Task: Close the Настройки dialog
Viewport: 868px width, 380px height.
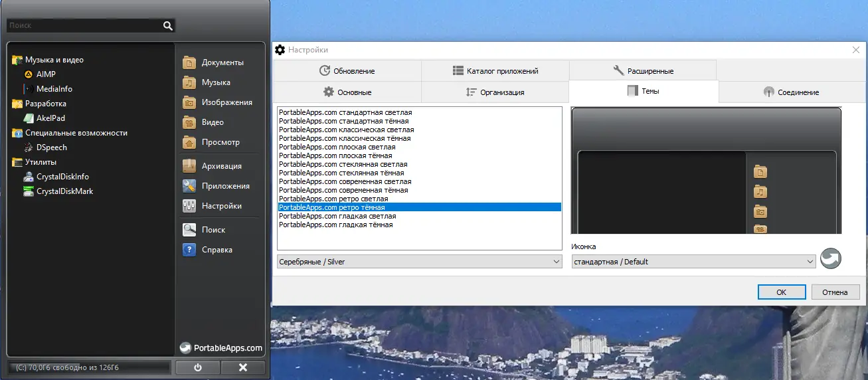Action: point(855,50)
